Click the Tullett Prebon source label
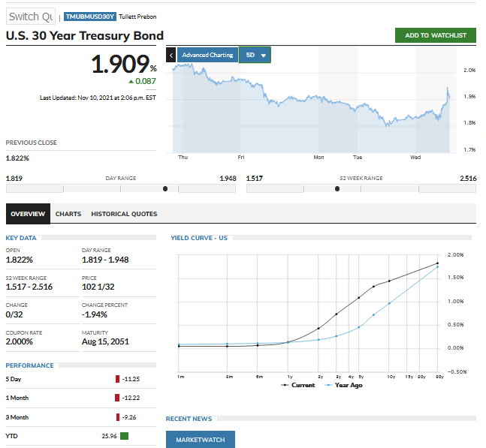 (x=137, y=17)
